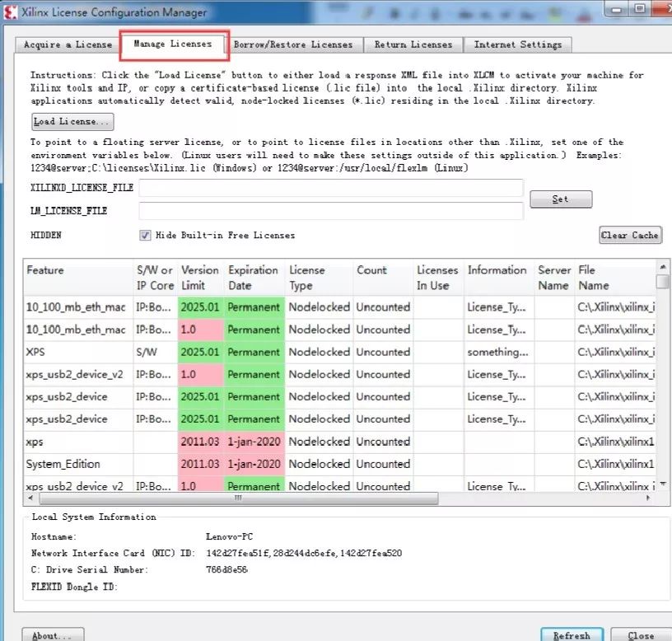Click the table's scroll down arrow

click(663, 484)
